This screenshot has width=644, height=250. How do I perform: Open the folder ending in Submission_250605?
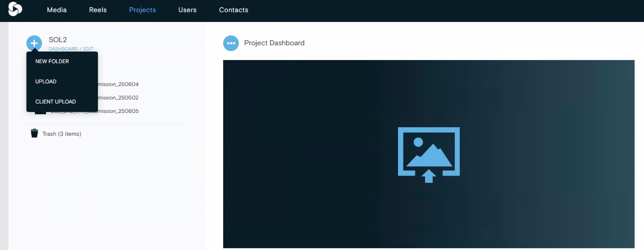118,111
